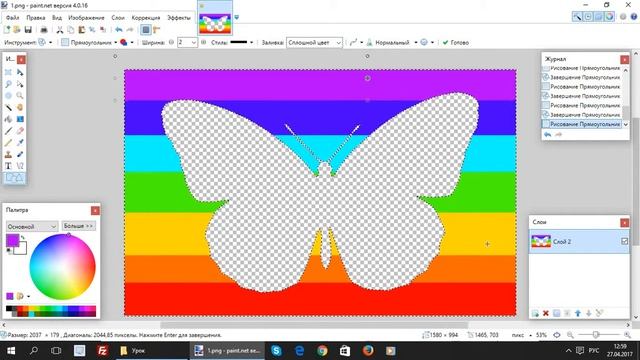Toggle History window button at top right
640x360 pixels.
point(588,17)
